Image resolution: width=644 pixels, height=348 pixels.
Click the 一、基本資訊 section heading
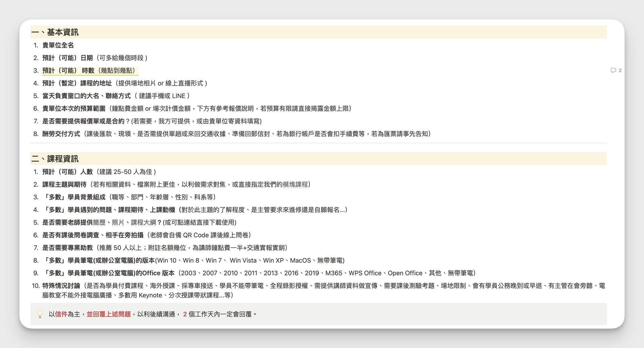(55, 32)
